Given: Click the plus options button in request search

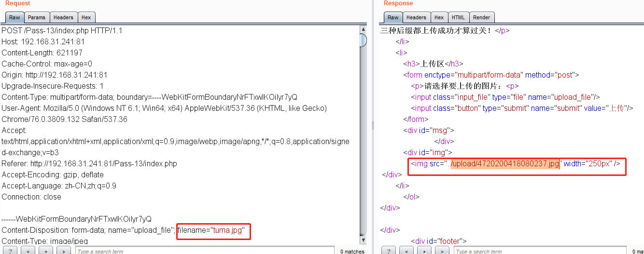Looking at the screenshot, I should tap(46, 251).
